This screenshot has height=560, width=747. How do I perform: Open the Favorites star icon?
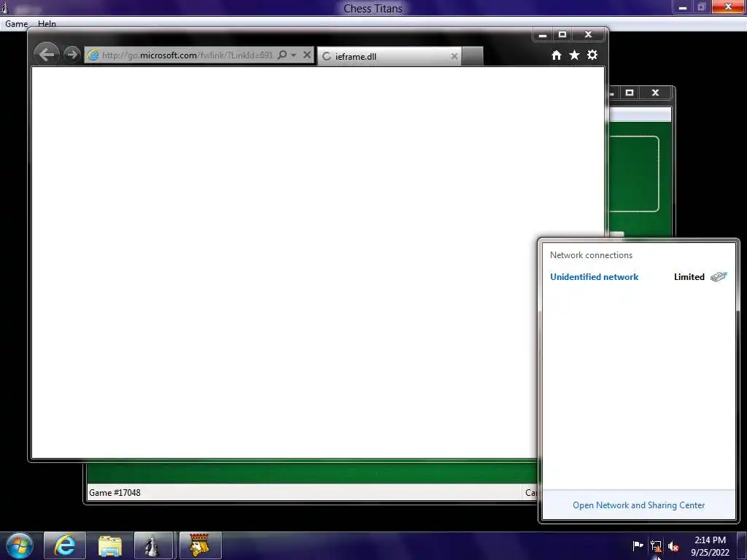tap(574, 55)
